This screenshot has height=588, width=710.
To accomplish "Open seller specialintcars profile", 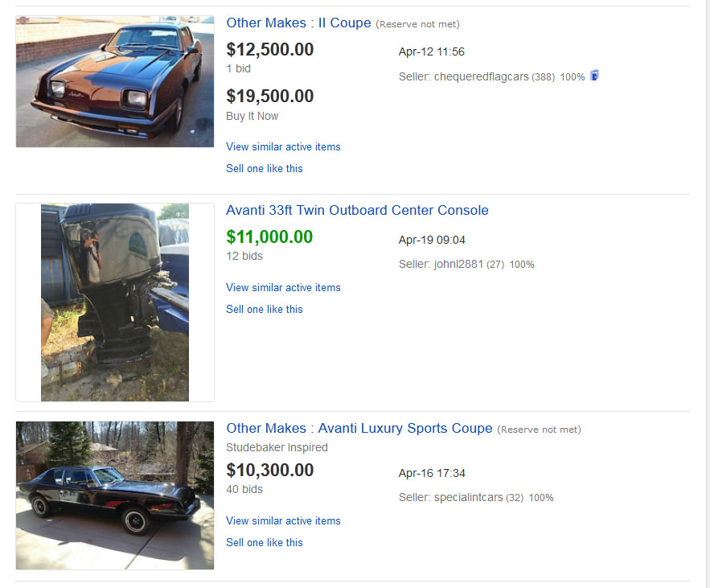I will pyautogui.click(x=468, y=498).
